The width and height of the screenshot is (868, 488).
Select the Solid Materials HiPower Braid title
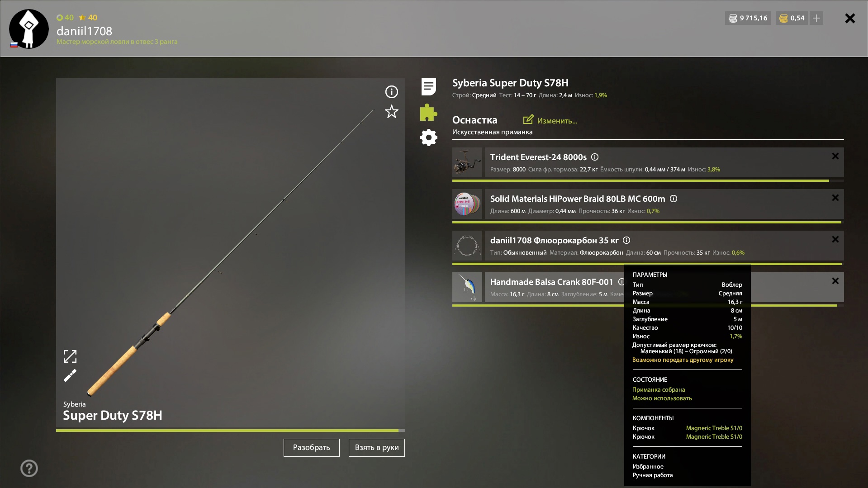pyautogui.click(x=578, y=199)
